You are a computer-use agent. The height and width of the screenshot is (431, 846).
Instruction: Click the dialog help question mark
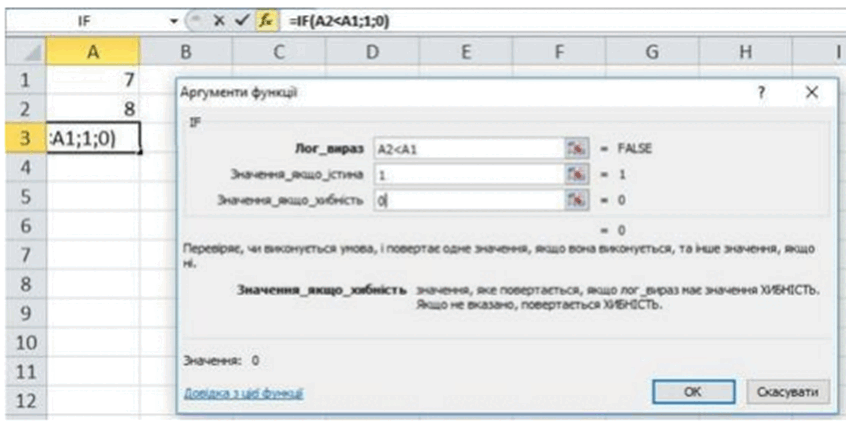pyautogui.click(x=761, y=93)
